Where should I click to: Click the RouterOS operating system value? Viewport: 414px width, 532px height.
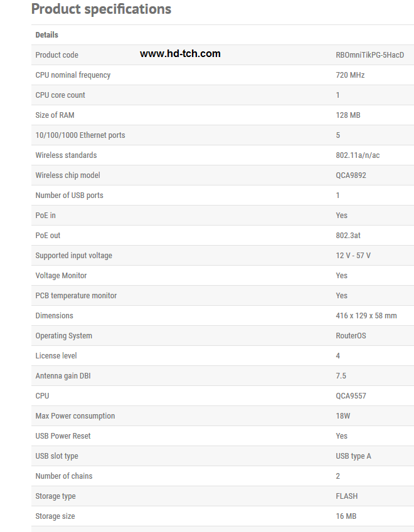(x=351, y=336)
